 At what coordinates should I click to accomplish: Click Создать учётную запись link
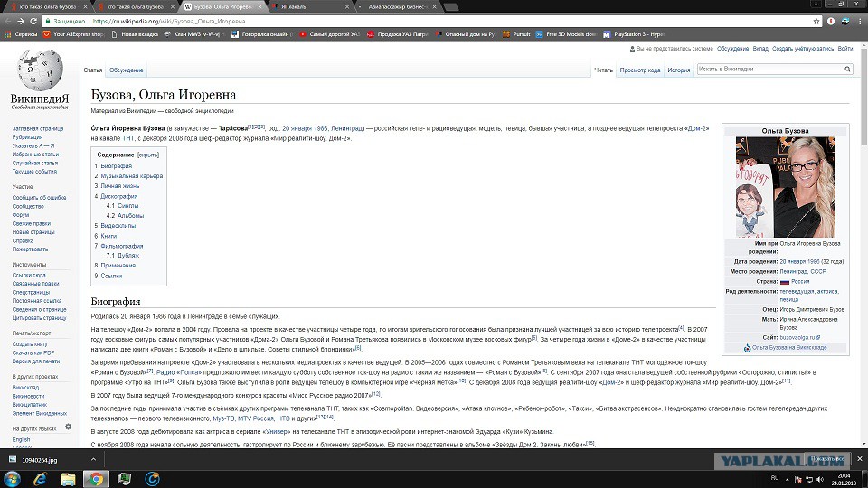tap(803, 49)
